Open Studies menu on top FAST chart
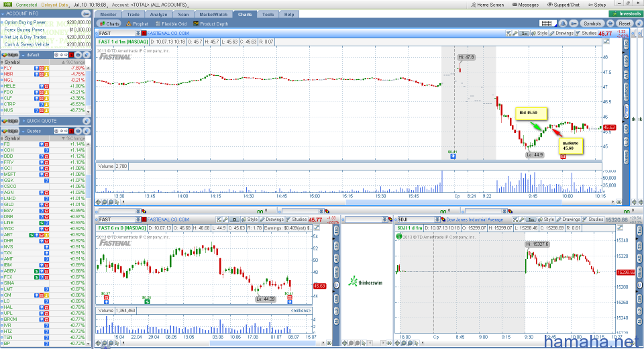 586,34
